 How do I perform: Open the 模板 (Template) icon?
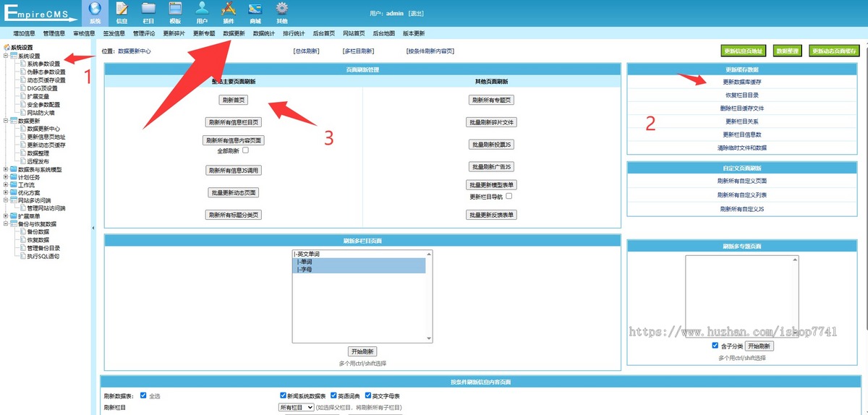point(175,9)
